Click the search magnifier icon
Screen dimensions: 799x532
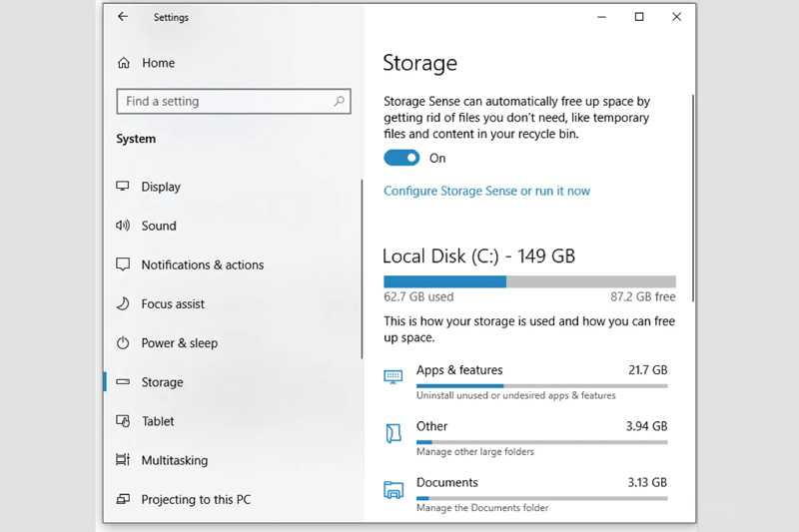pyautogui.click(x=340, y=101)
